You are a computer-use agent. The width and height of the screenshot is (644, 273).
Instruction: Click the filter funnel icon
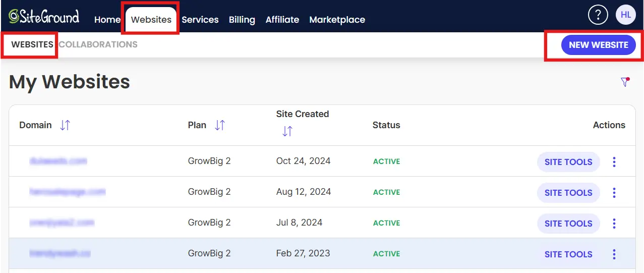pos(625,82)
